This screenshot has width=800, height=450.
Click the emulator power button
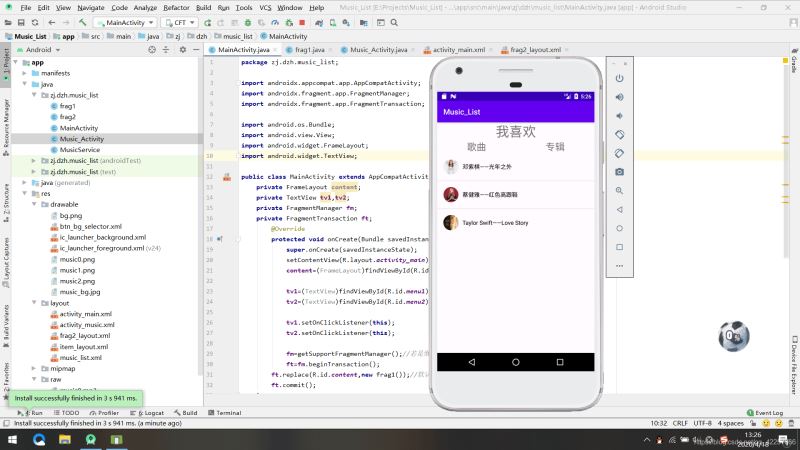(x=620, y=78)
